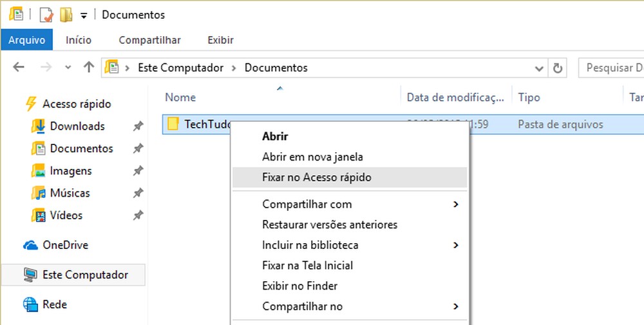Click the folder icon in address bar
Image resolution: width=644 pixels, height=325 pixels.
(111, 67)
